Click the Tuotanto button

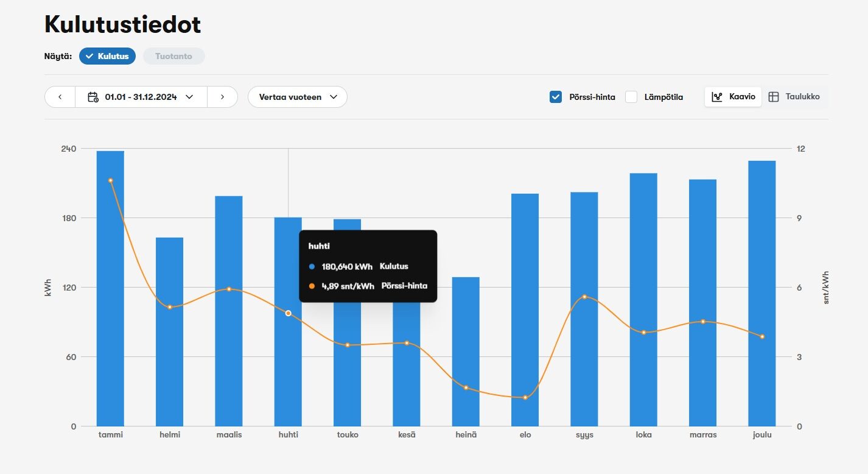point(173,56)
